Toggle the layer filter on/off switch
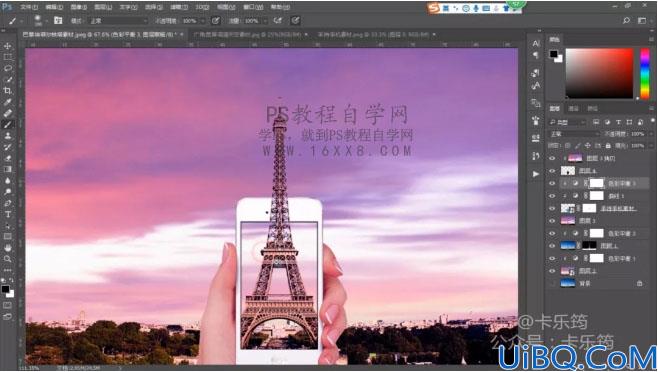The image size is (658, 372). 652,122
